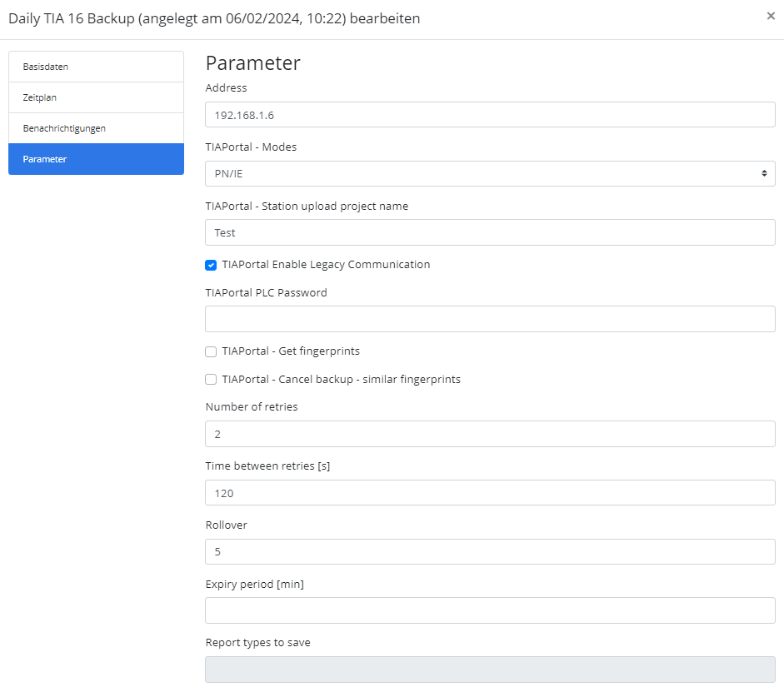Click the Time between retries field

pyautogui.click(x=490, y=493)
